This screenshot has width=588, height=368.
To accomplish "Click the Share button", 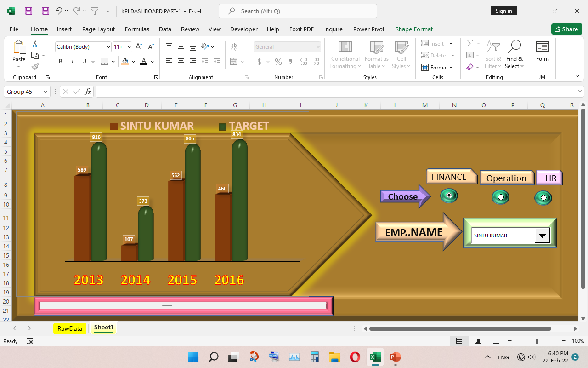I will pyautogui.click(x=566, y=29).
